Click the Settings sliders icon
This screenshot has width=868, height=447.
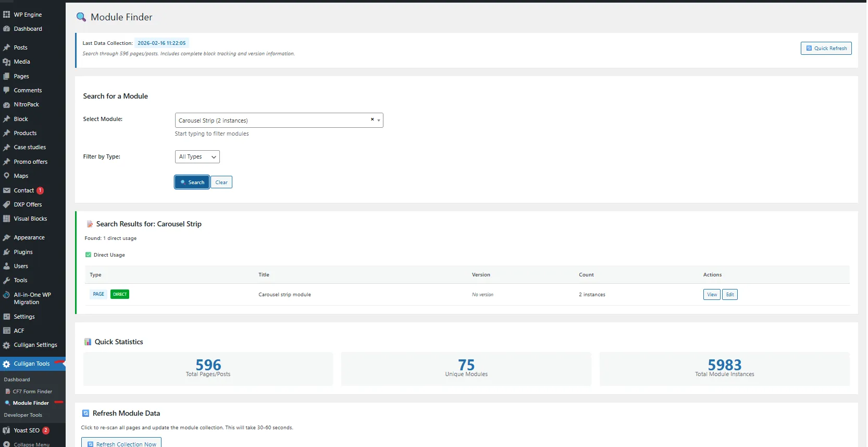point(6,317)
